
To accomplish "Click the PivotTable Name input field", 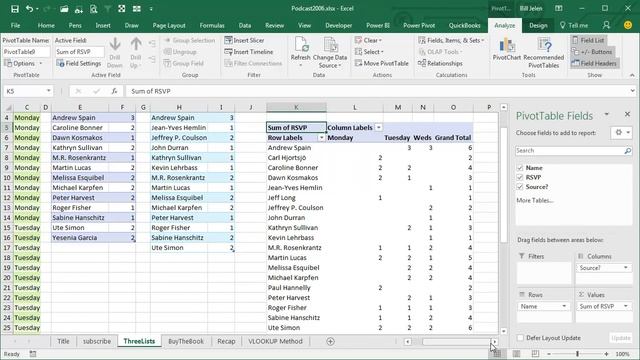I will tap(26, 52).
